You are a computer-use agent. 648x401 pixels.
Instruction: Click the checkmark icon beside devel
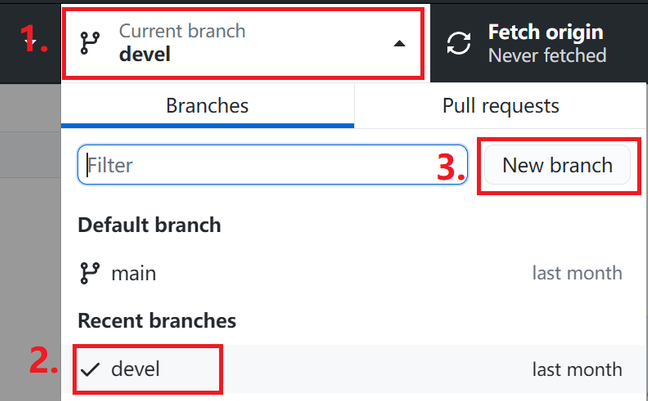(90, 369)
